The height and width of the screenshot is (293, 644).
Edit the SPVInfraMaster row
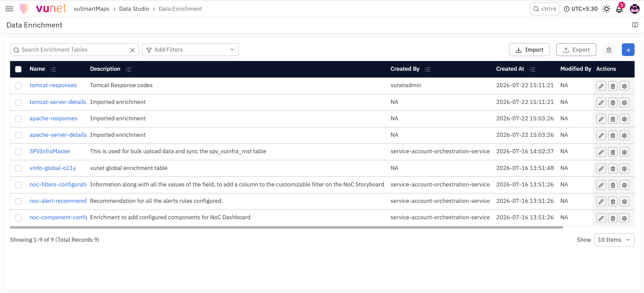[601, 152]
